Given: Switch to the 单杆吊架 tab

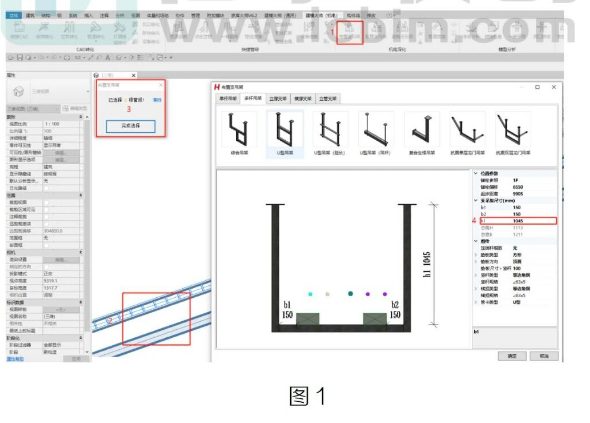Looking at the screenshot, I should tap(228, 99).
